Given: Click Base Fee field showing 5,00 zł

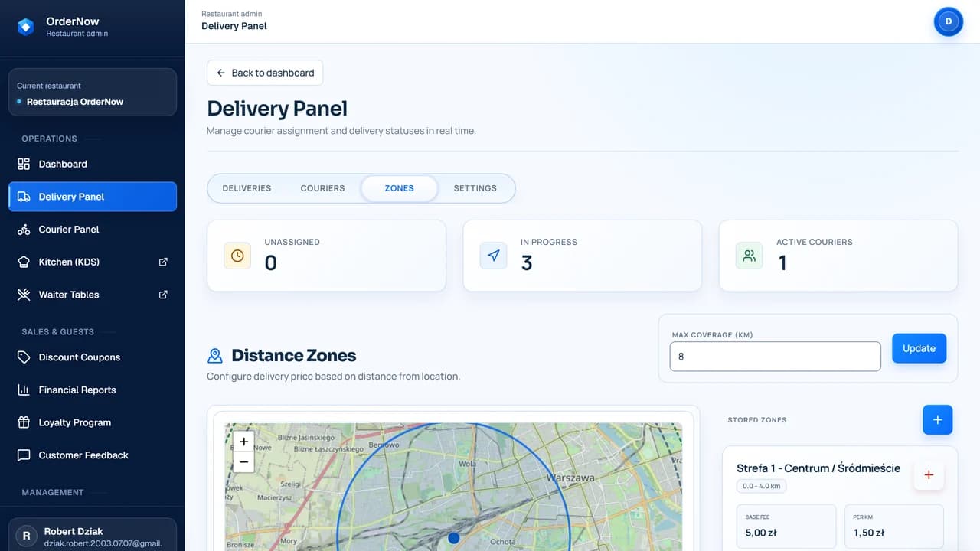Looking at the screenshot, I should [x=786, y=527].
